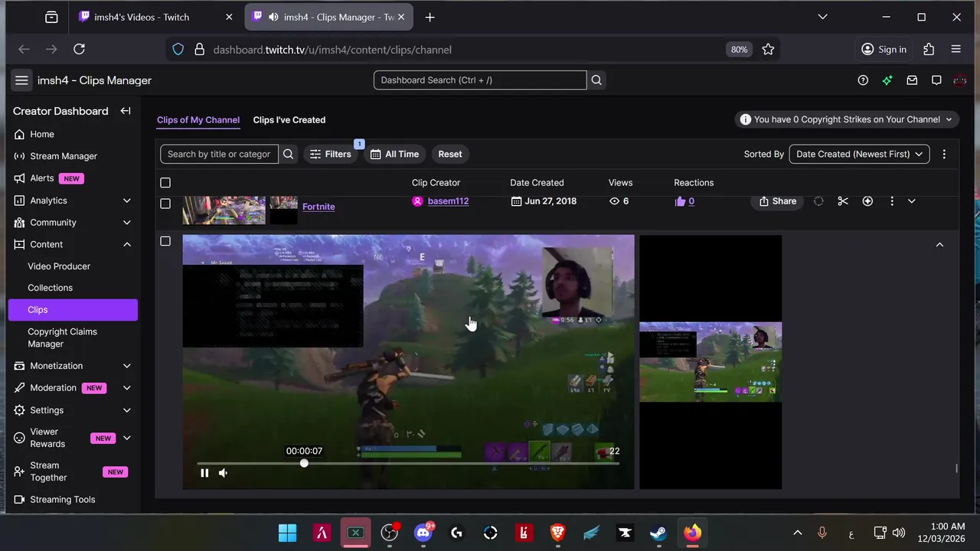Click the video seek bar handle
The image size is (980, 551).
pyautogui.click(x=304, y=464)
